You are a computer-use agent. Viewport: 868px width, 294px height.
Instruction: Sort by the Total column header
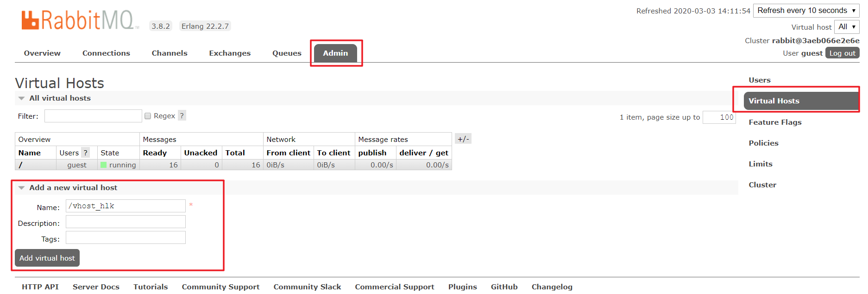tap(235, 153)
